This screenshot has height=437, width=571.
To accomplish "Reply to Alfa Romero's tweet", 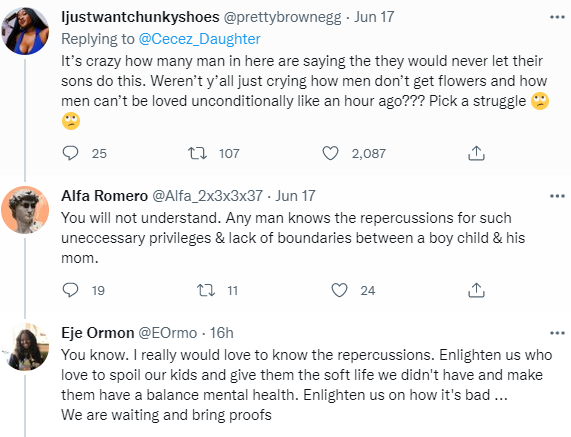I will pyautogui.click(x=70, y=290).
